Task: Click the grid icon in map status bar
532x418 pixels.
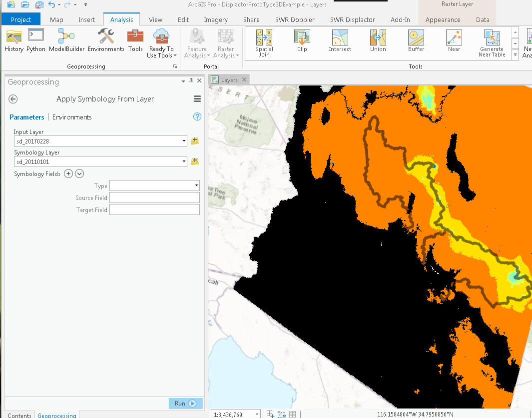Action: click(292, 414)
